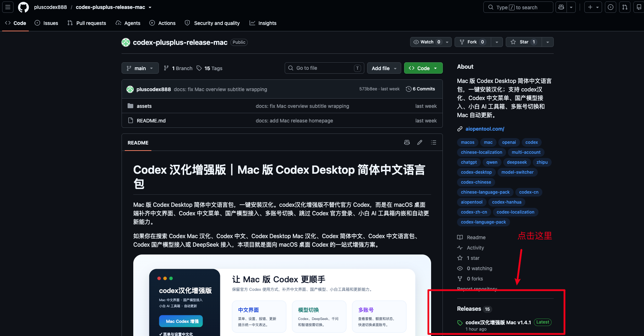644x336 pixels.
Task: Go to GitHub home via Octocat logo
Action: 23,7
